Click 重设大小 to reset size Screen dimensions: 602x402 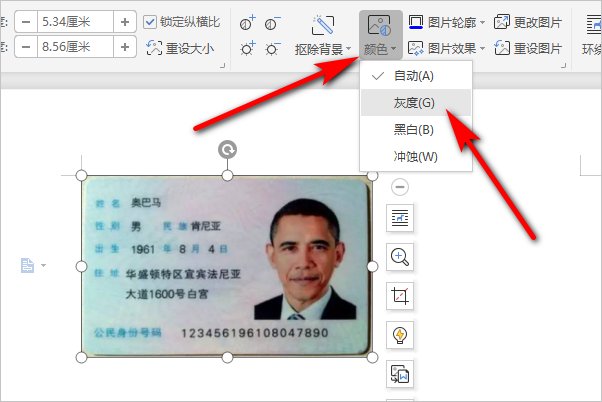click(x=180, y=48)
